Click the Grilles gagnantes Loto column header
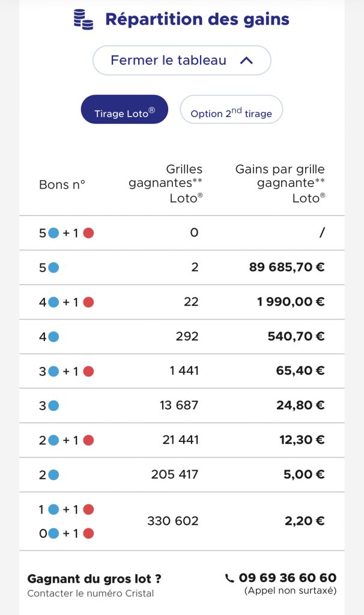The image size is (364, 615). point(166,184)
